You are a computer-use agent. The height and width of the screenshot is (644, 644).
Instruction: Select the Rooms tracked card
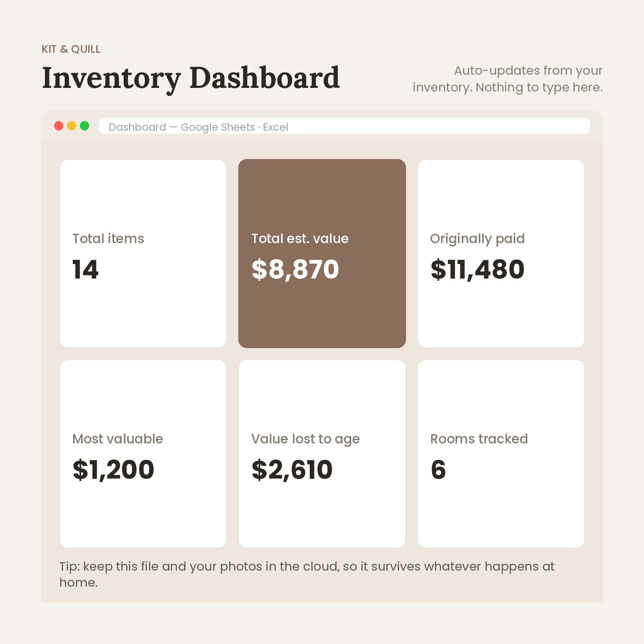click(x=501, y=454)
